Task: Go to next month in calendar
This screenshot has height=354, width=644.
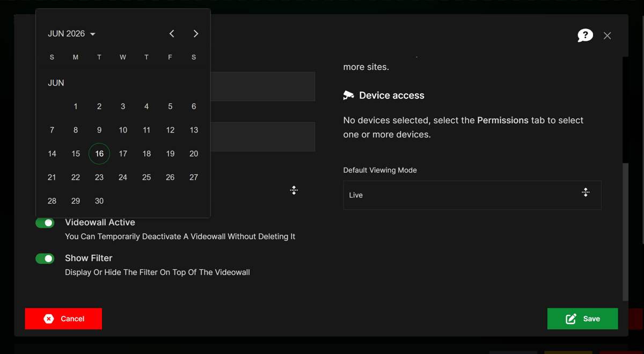Action: [x=196, y=34]
